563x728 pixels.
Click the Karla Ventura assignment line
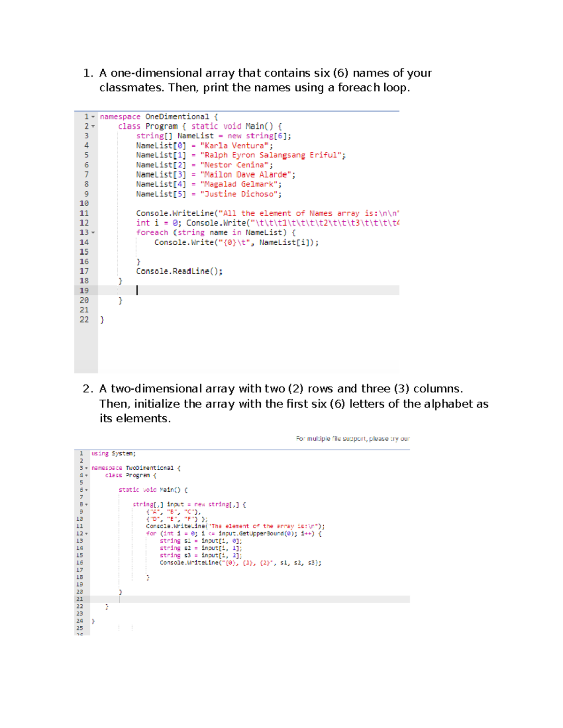pyautogui.click(x=188, y=145)
